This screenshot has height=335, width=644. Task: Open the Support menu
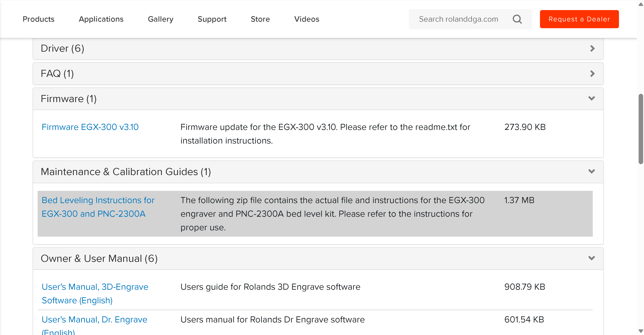tap(212, 19)
